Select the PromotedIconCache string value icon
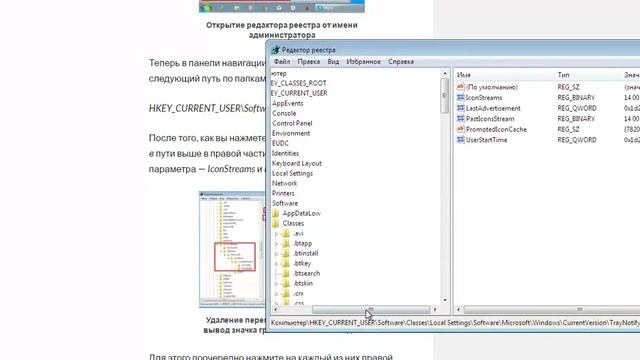This screenshot has width=640, height=360. (x=460, y=129)
